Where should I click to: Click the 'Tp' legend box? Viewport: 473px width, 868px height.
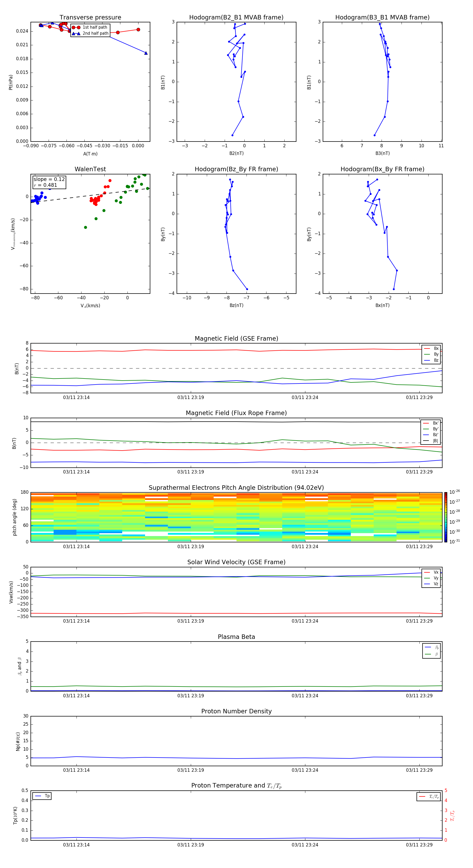click(x=42, y=796)
